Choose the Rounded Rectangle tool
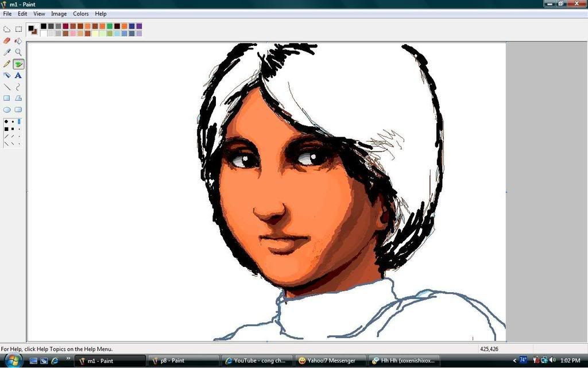 pos(18,110)
